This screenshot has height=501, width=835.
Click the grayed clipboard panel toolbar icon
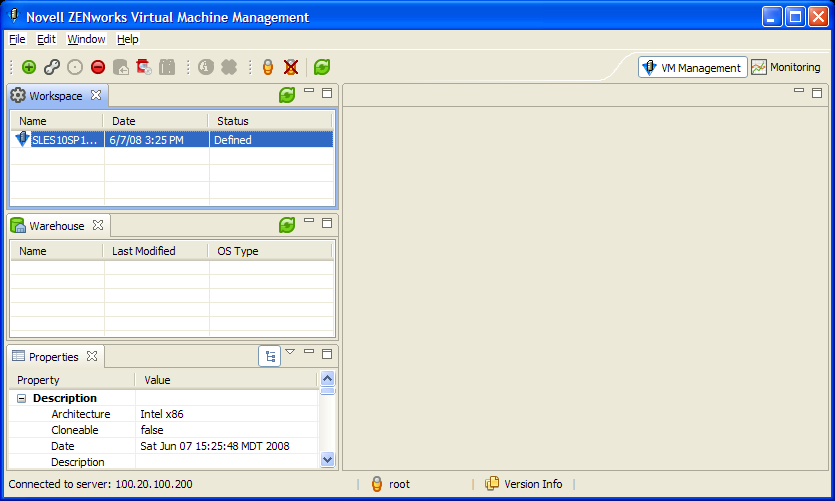(167, 67)
